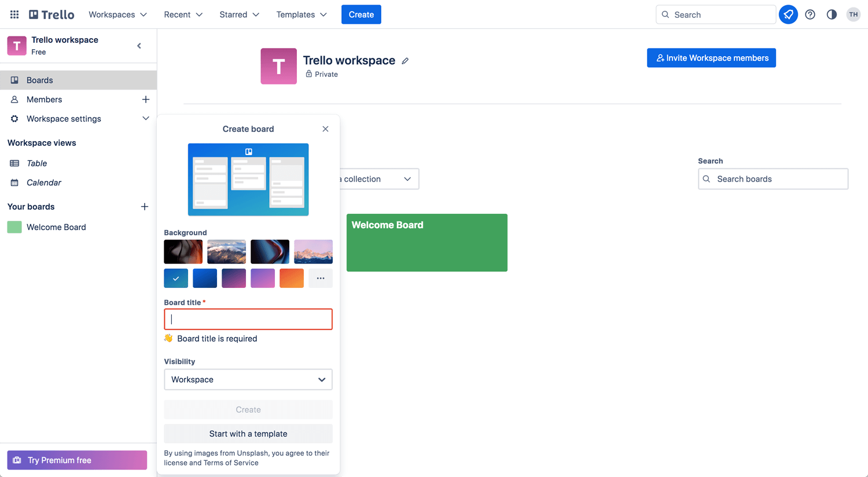This screenshot has height=477, width=868.
Task: Open the Visibility Workspace dropdown
Action: coord(248,379)
